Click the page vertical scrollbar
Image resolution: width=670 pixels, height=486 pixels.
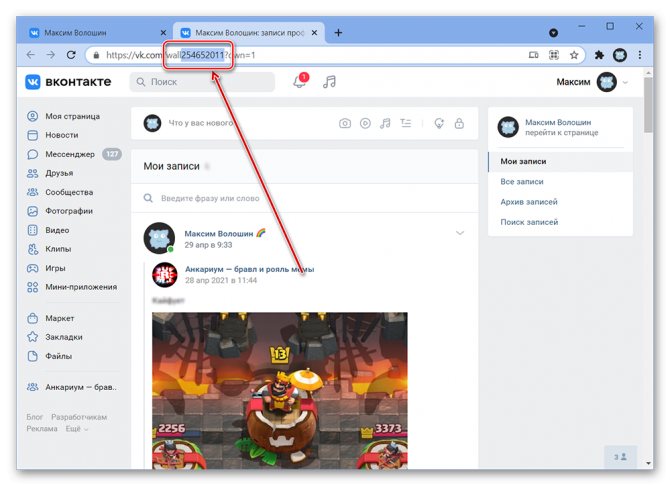tap(648, 105)
